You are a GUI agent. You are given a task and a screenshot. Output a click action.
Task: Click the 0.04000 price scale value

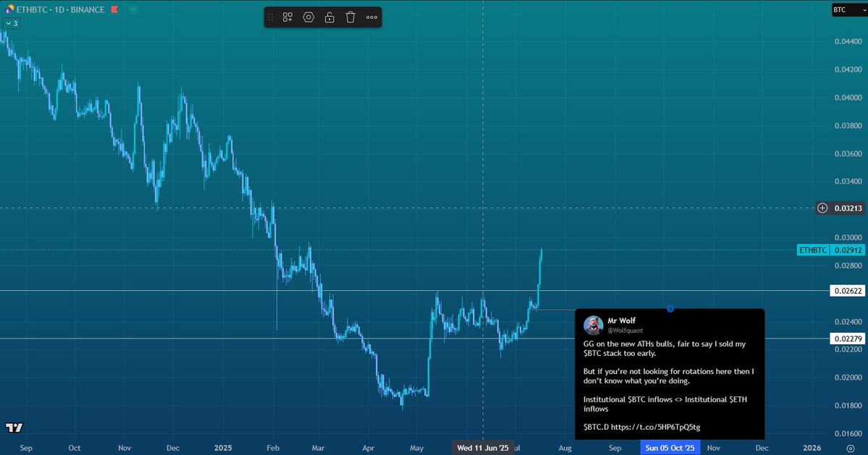coord(848,98)
